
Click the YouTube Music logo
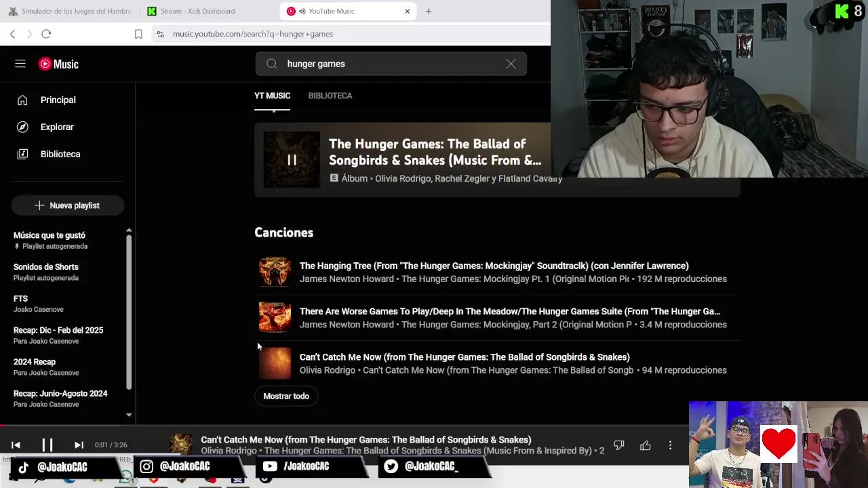click(x=58, y=64)
